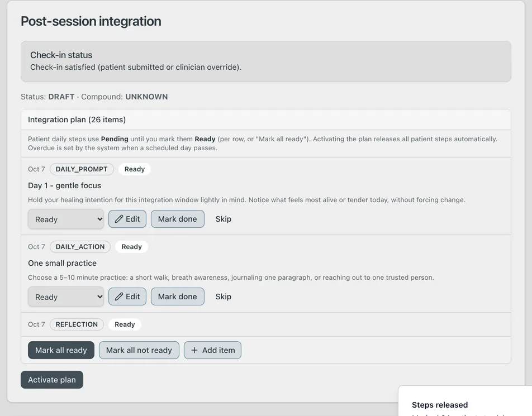Click Ready badge beside DAILY_PROMPT
The width and height of the screenshot is (532, 416).
[134, 169]
